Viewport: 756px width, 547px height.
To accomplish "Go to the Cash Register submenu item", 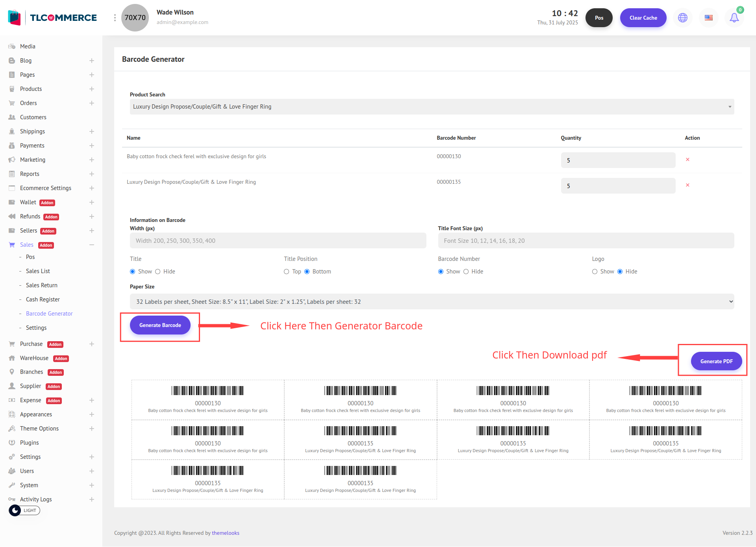I will tap(43, 299).
